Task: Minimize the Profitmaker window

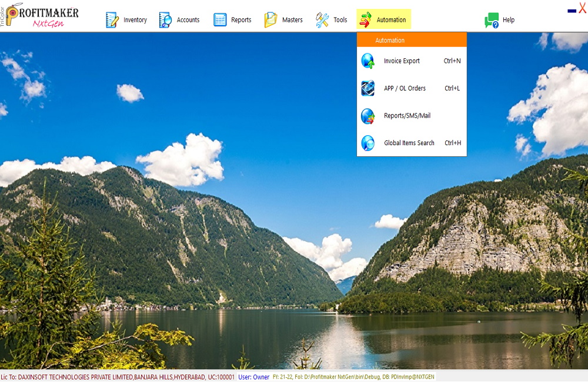Action: coord(572,11)
